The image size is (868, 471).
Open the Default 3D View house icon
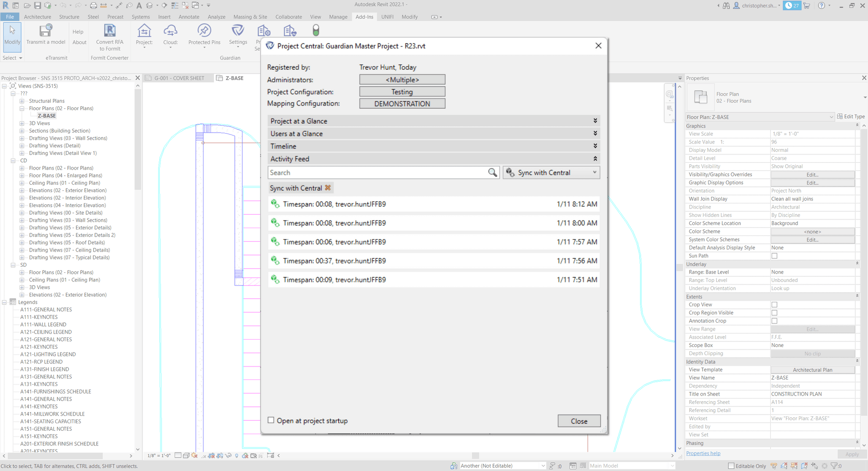coord(149,5)
